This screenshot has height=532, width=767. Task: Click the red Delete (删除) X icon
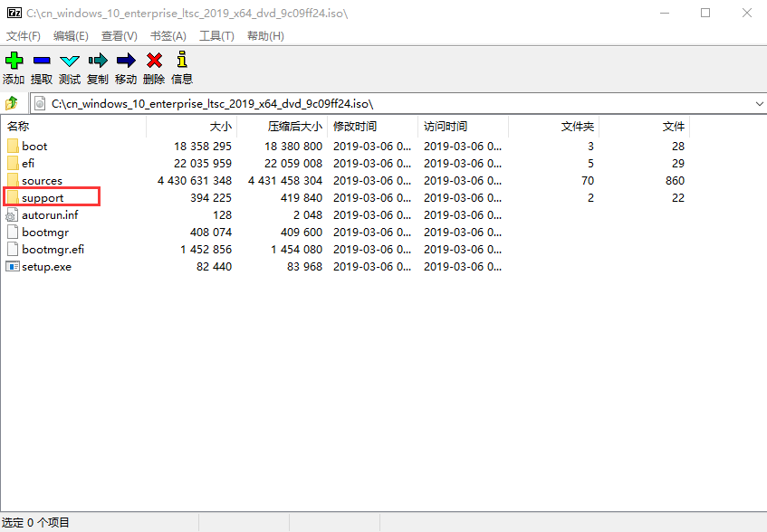154,61
